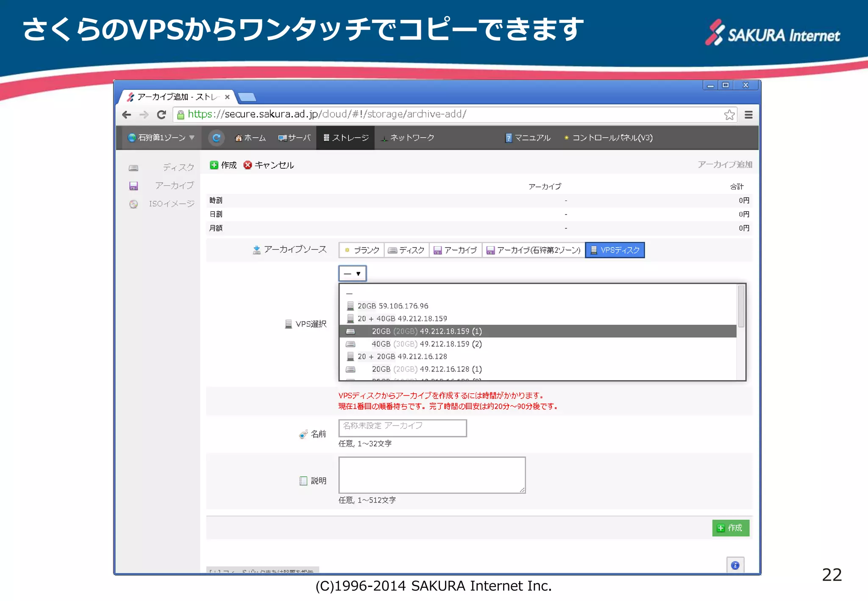Viewport: 868px width, 601px height.
Task: Click the 日割 pricing row label
Action: (216, 214)
